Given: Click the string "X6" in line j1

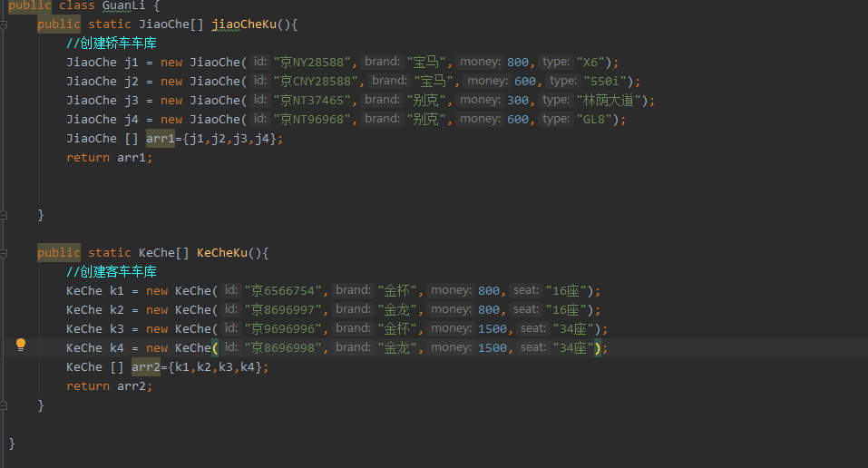Looking at the screenshot, I should click(590, 62).
